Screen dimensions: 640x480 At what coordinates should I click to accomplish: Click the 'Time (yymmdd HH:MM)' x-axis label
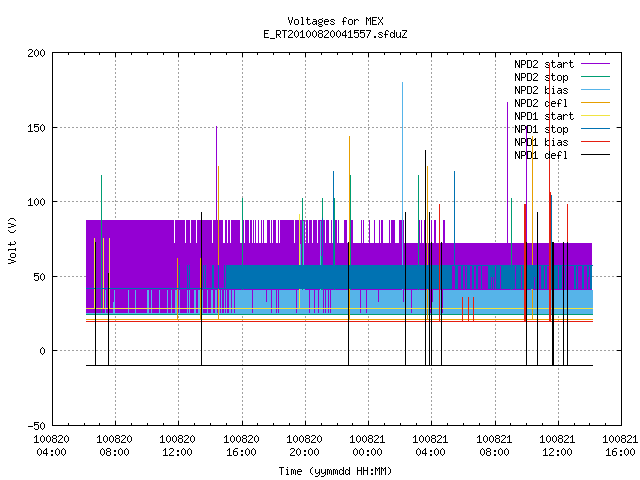[x=335, y=471]
